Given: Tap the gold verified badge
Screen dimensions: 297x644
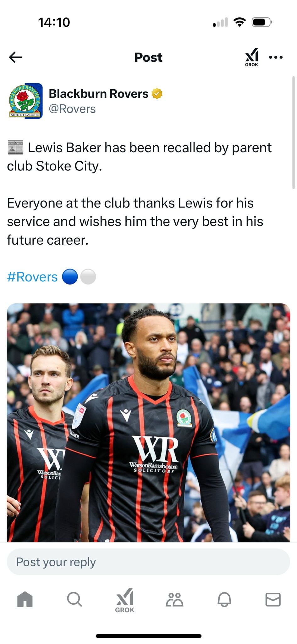Looking at the screenshot, I should pyautogui.click(x=157, y=94).
